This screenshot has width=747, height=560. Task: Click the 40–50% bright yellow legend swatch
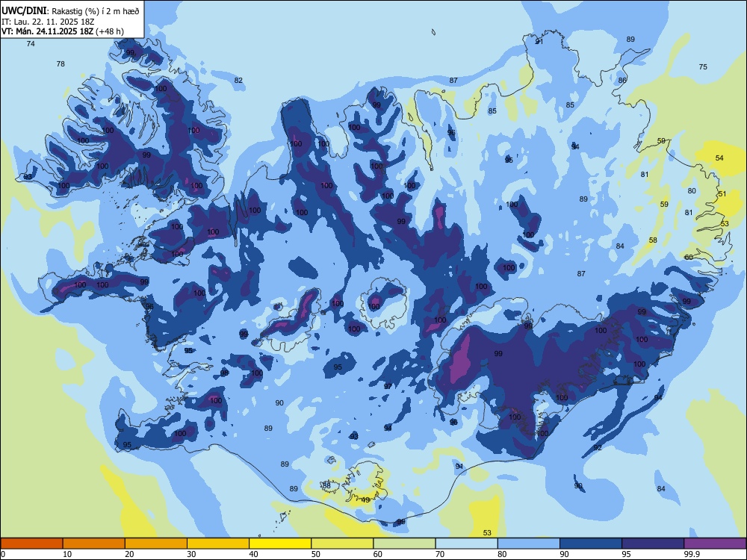(280, 544)
